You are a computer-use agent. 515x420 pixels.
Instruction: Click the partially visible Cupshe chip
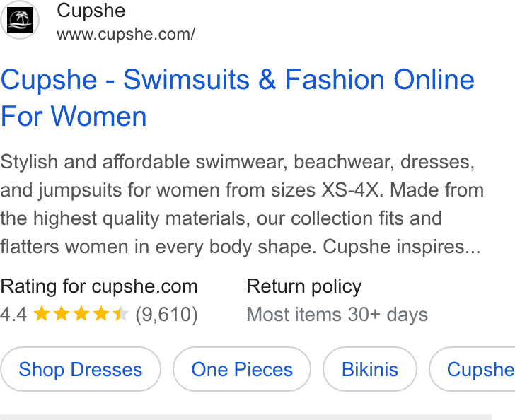coord(473,369)
